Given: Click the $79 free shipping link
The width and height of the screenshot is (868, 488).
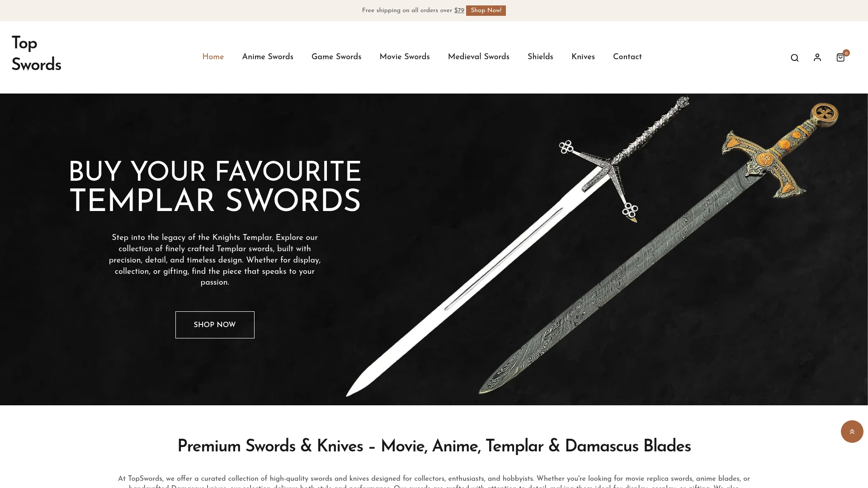Looking at the screenshot, I should 459,10.
